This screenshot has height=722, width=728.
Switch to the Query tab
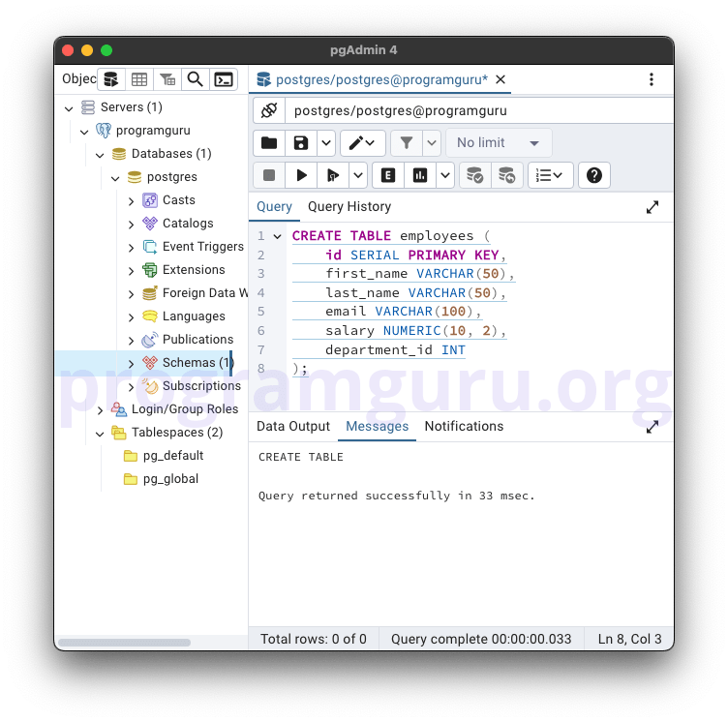(x=274, y=206)
